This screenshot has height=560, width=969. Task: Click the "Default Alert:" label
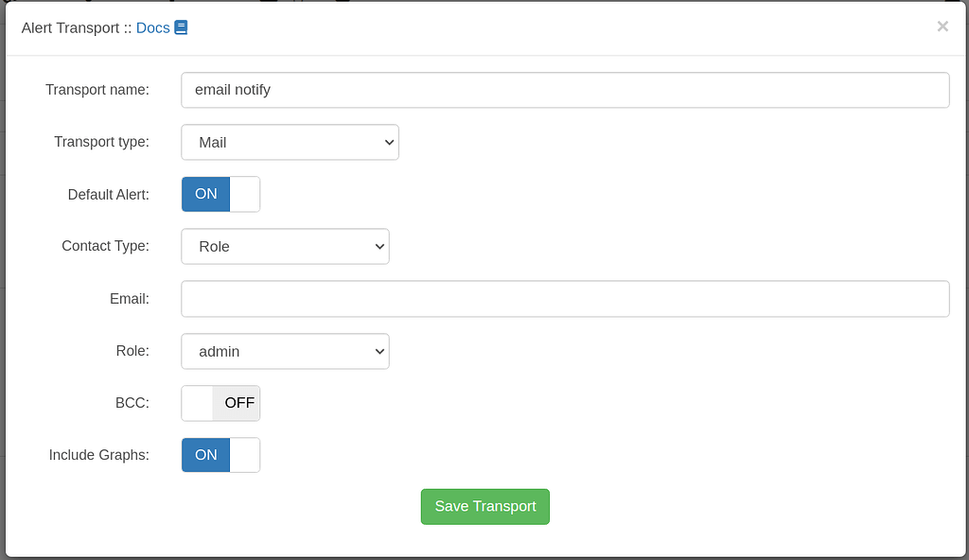tap(109, 195)
